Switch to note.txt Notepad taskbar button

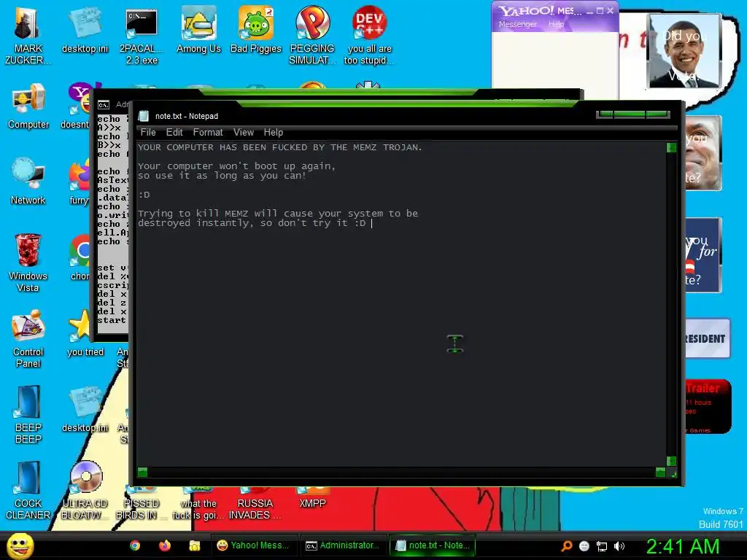coord(433,545)
